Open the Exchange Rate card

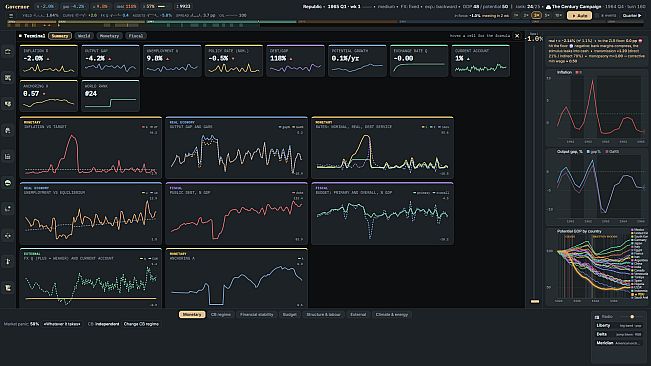(x=418, y=61)
